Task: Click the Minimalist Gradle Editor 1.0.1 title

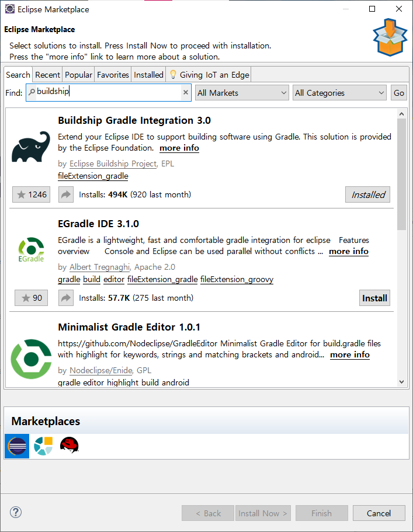Action: click(129, 328)
